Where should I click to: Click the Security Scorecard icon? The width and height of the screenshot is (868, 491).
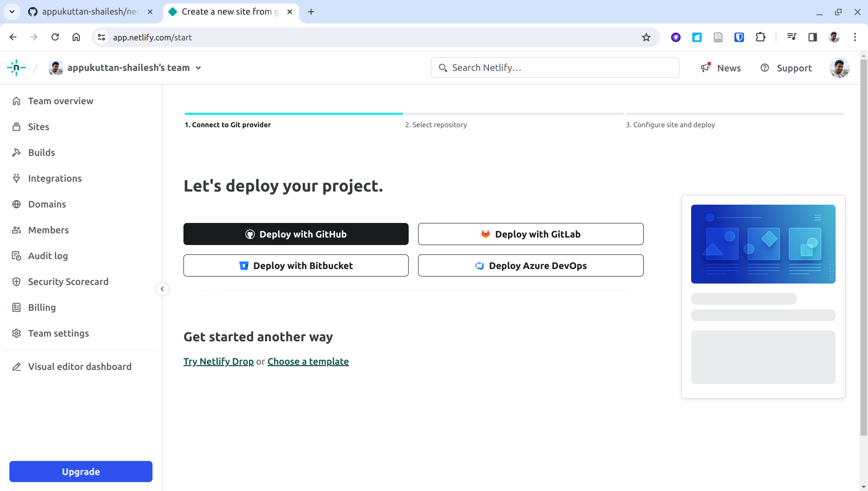click(16, 281)
